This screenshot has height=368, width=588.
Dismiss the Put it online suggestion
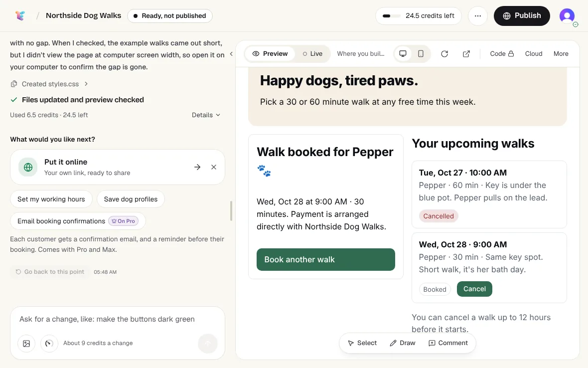[x=214, y=167]
